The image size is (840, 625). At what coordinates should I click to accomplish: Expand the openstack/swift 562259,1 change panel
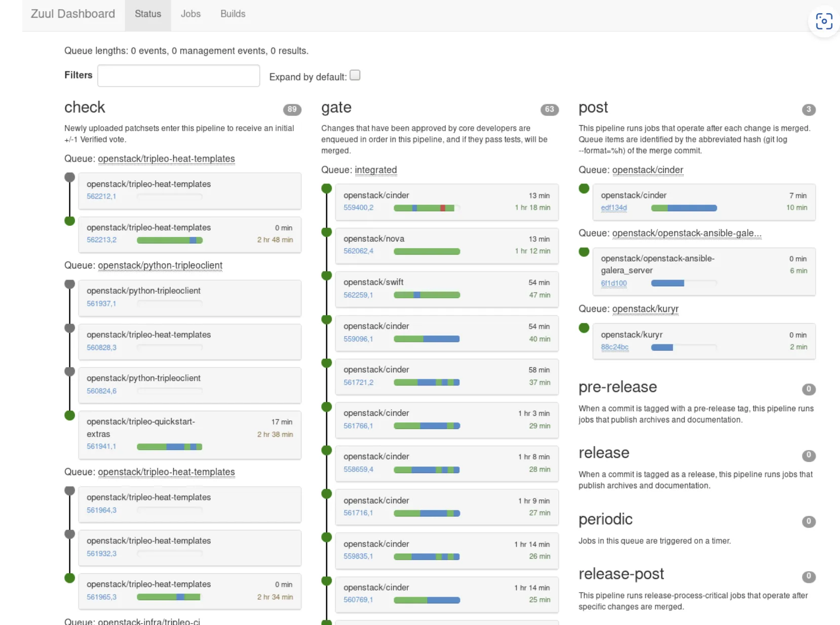[x=447, y=289]
